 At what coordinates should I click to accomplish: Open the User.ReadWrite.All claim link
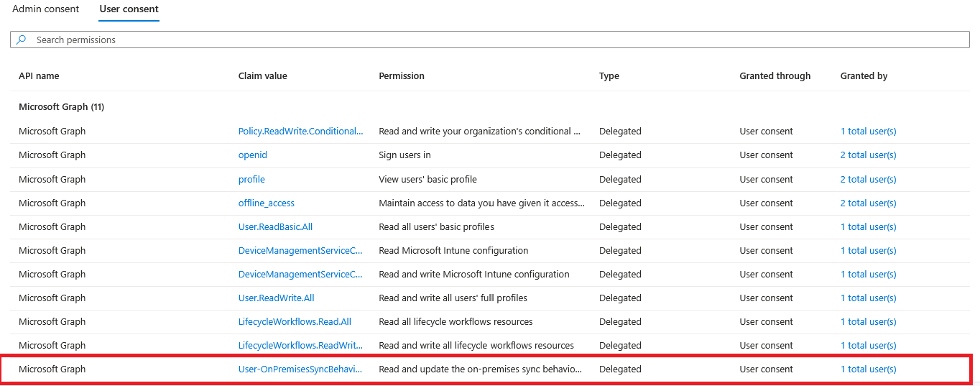[x=277, y=298]
